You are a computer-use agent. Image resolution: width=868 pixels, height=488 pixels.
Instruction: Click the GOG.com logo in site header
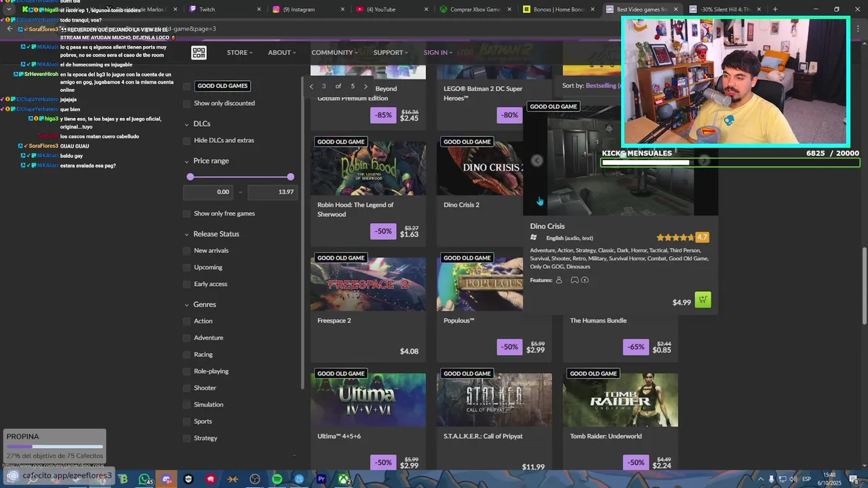click(199, 52)
